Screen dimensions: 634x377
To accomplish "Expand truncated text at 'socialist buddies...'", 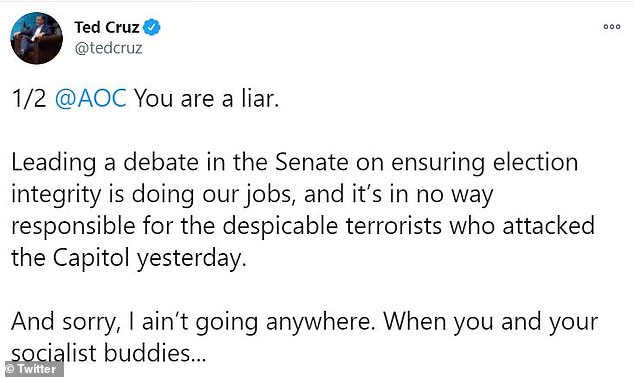I will click(x=108, y=353).
